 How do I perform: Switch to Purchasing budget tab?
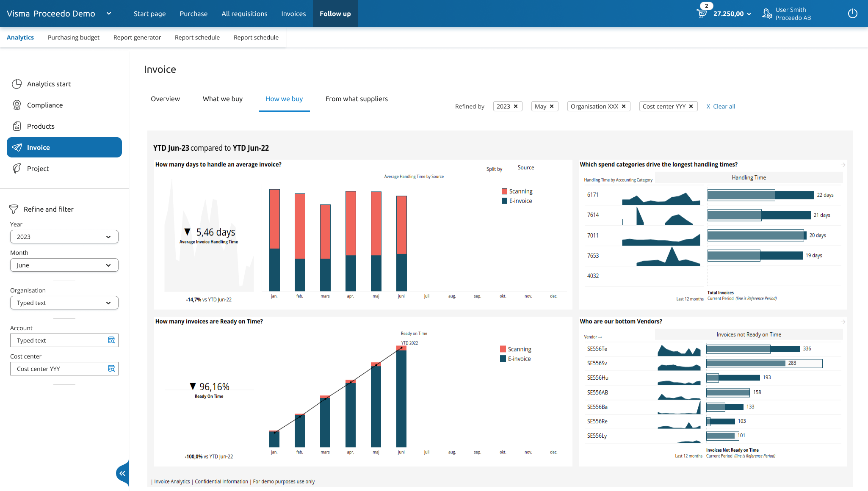[x=74, y=37]
